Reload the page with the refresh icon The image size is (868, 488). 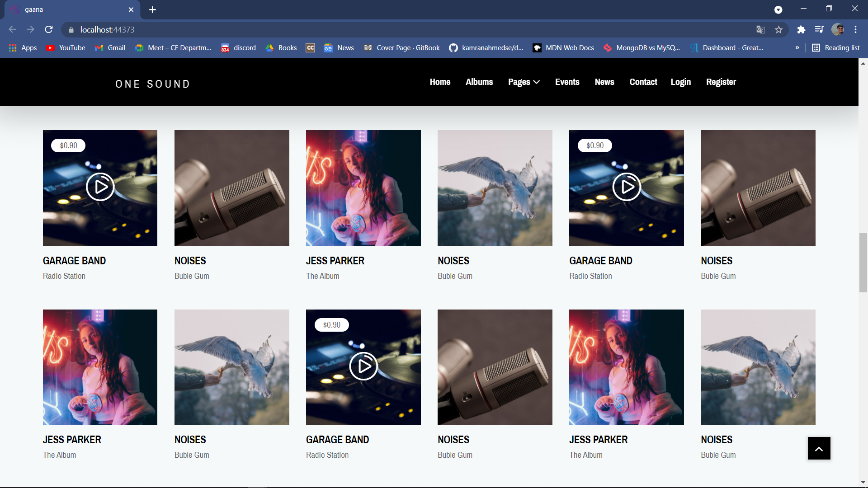tap(49, 29)
